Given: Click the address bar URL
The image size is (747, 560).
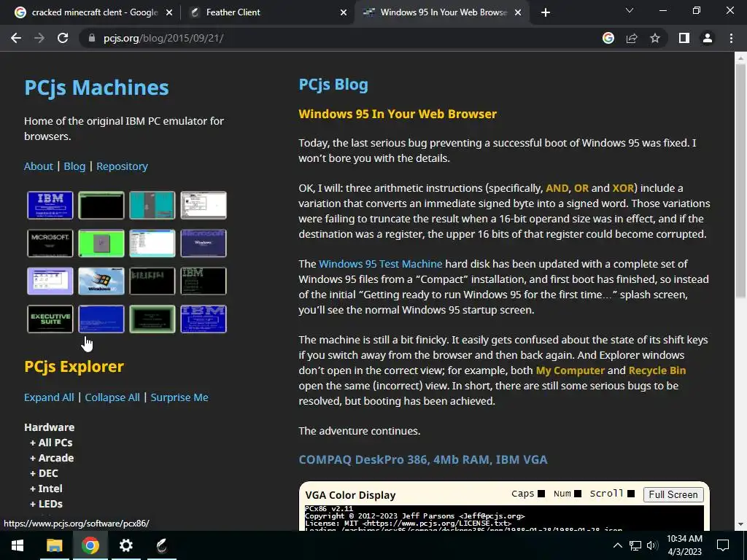Looking at the screenshot, I should (163, 38).
